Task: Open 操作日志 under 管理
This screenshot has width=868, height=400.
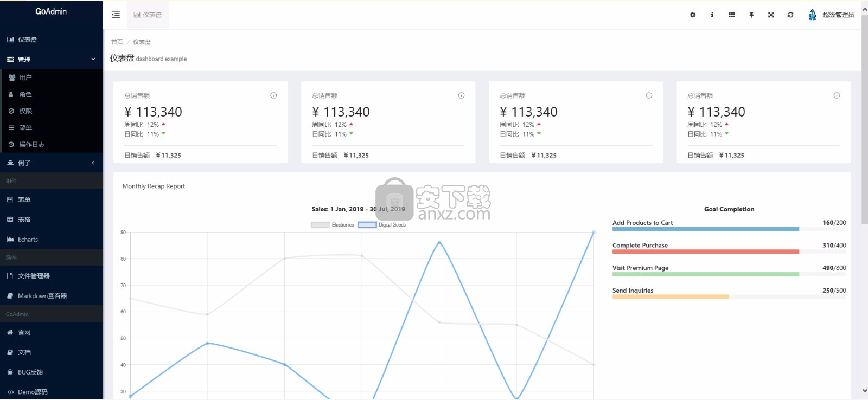Action: coord(52,145)
